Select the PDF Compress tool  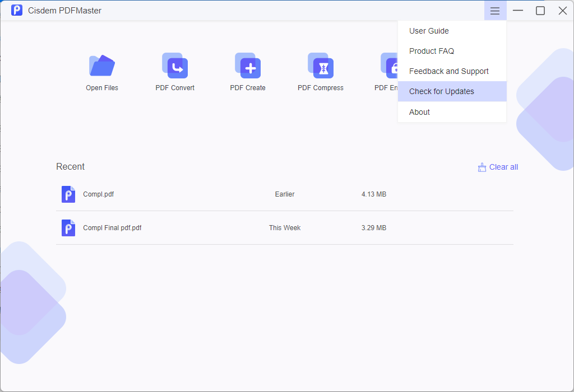pyautogui.click(x=321, y=66)
